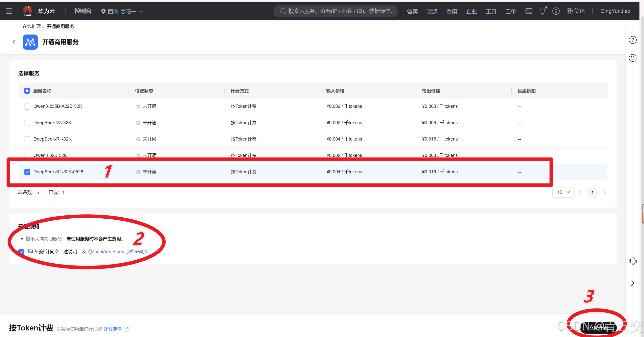Open the QingYunJiao account menu
Image resolution: width=644 pixels, height=337 pixels.
tap(615, 11)
